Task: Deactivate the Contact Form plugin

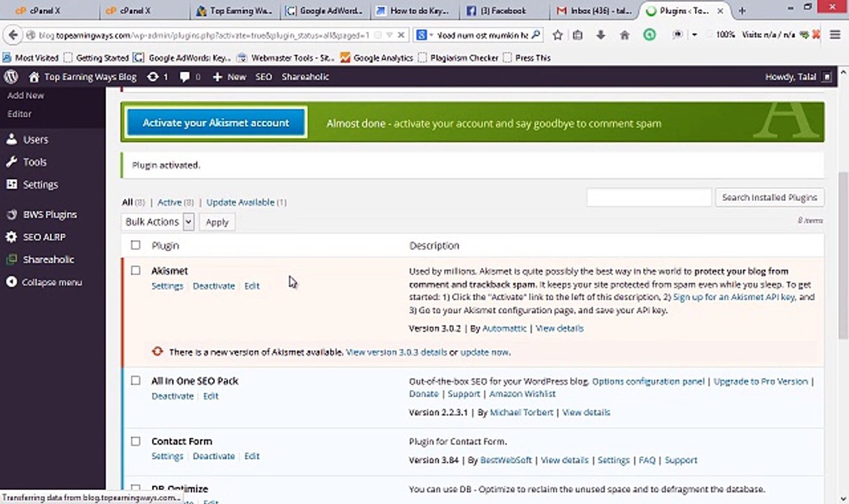Action: tap(214, 456)
